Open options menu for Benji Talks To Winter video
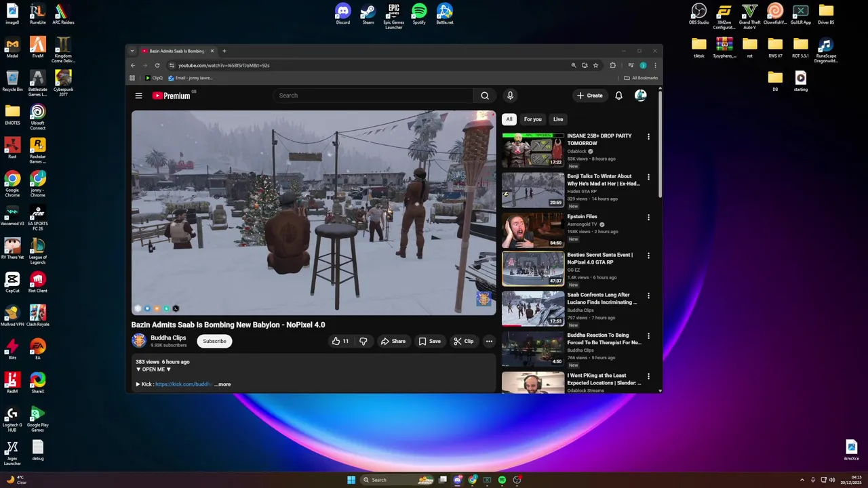Image resolution: width=868 pixels, height=488 pixels. 648,177
